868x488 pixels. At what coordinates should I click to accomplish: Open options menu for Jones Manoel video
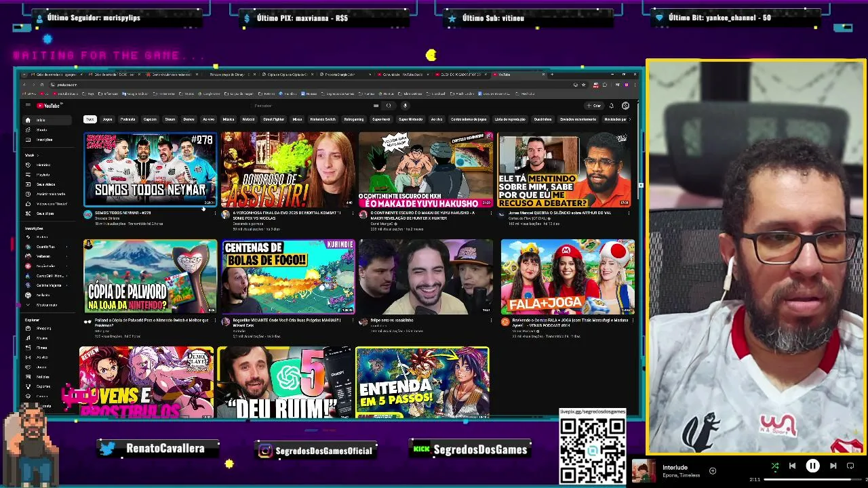[x=629, y=213]
